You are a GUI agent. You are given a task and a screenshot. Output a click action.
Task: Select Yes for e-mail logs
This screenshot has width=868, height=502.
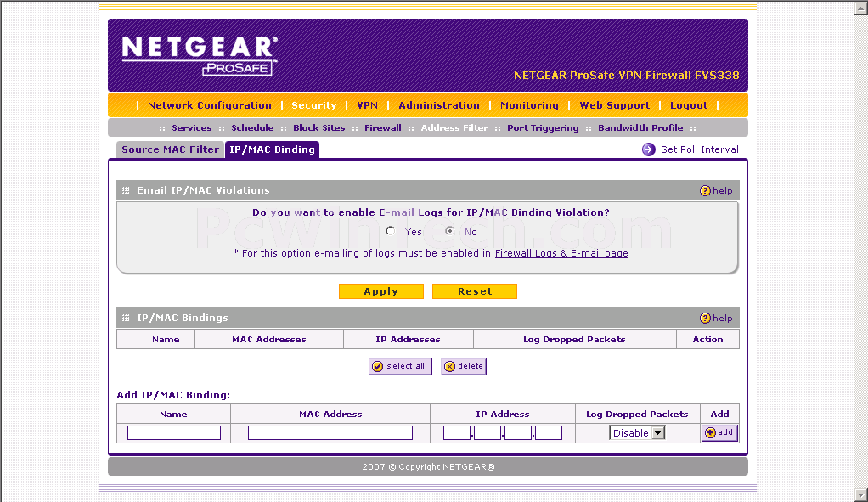(x=391, y=231)
